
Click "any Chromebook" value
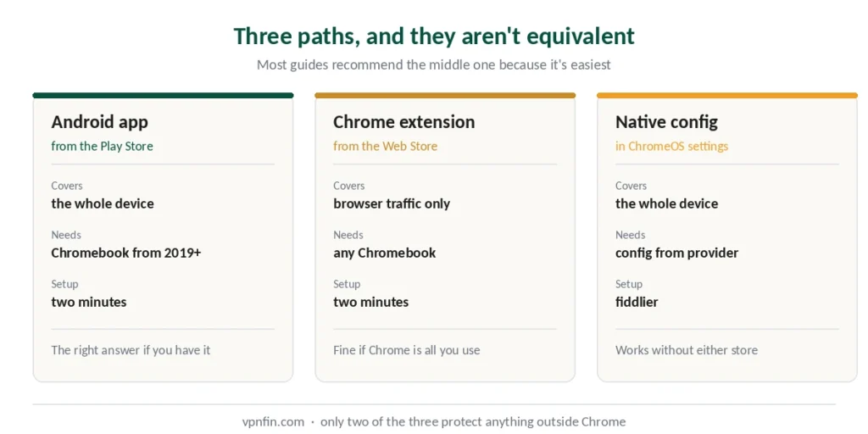[x=385, y=253]
